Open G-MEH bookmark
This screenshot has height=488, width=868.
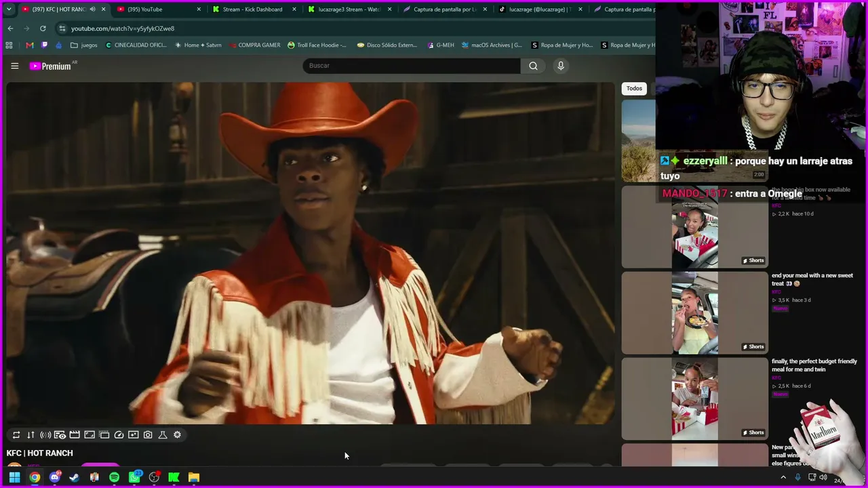(441, 45)
